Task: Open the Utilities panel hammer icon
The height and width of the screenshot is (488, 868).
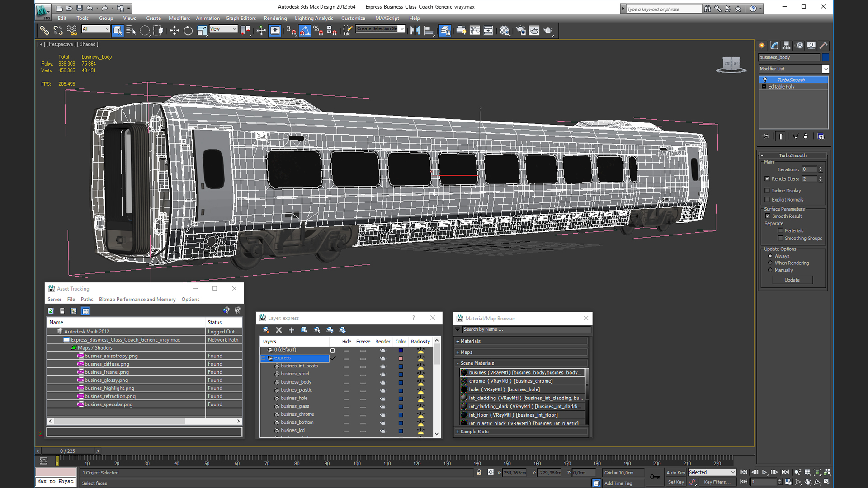Action: tap(824, 45)
